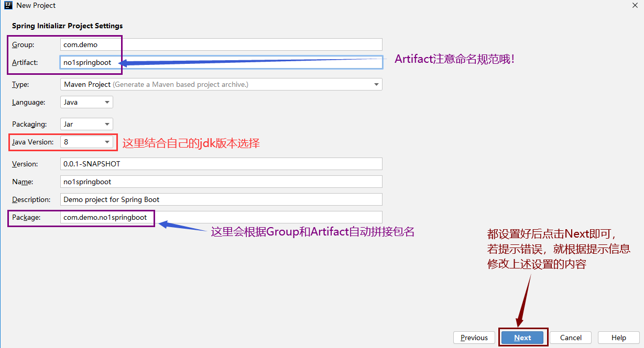Image resolution: width=644 pixels, height=348 pixels.
Task: Open the Packaging dropdown showing Jar
Action: (x=86, y=124)
